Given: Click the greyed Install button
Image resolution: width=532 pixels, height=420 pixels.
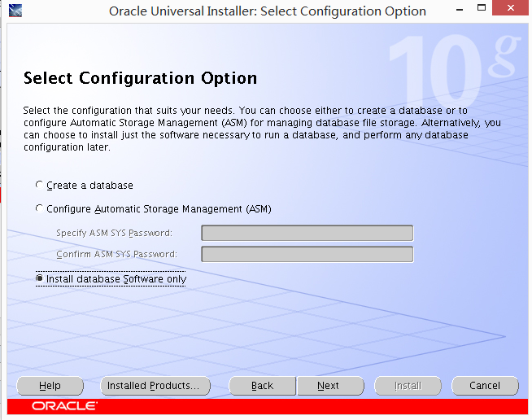Looking at the screenshot, I should (x=408, y=386).
